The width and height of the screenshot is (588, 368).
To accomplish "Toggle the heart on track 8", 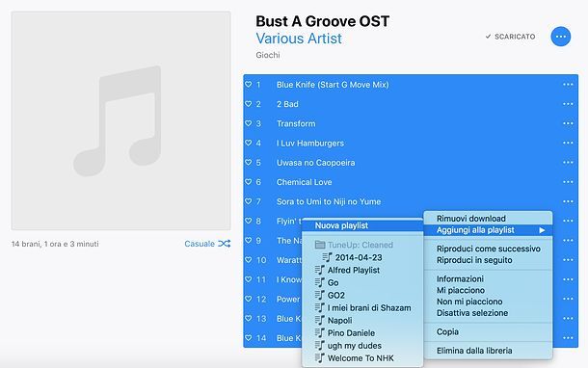I will 249,221.
